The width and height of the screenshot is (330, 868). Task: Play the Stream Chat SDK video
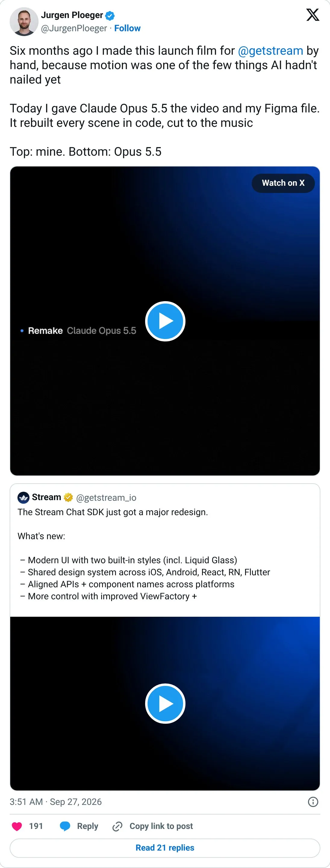[165, 704]
